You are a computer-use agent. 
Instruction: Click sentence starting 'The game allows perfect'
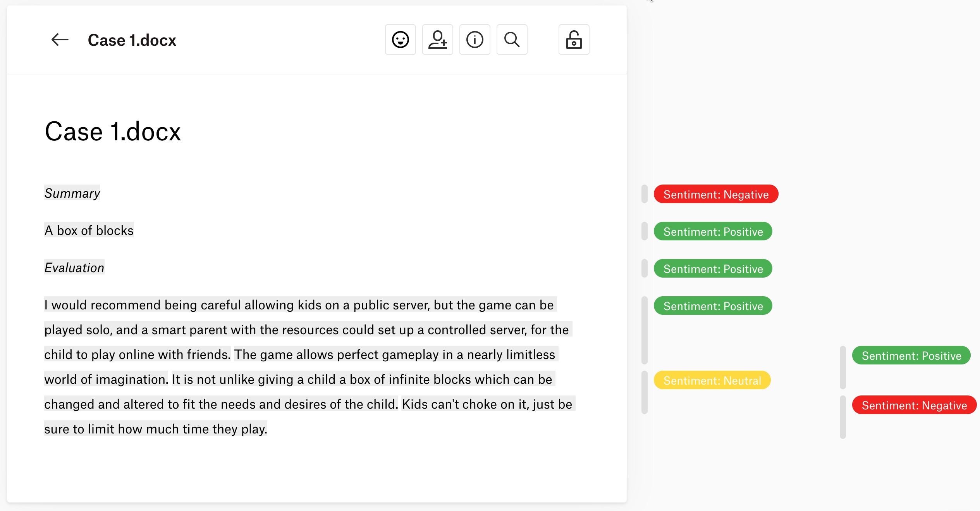[395, 354]
